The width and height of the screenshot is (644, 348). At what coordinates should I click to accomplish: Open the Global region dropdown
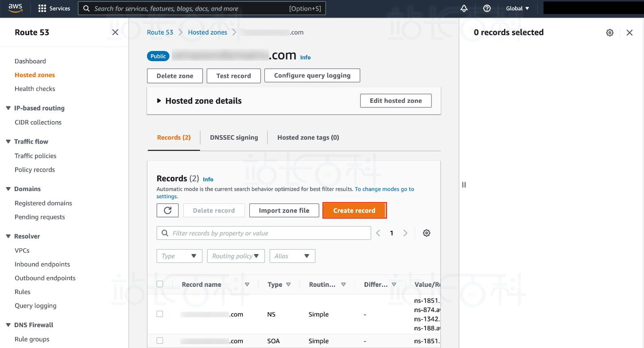pos(518,8)
